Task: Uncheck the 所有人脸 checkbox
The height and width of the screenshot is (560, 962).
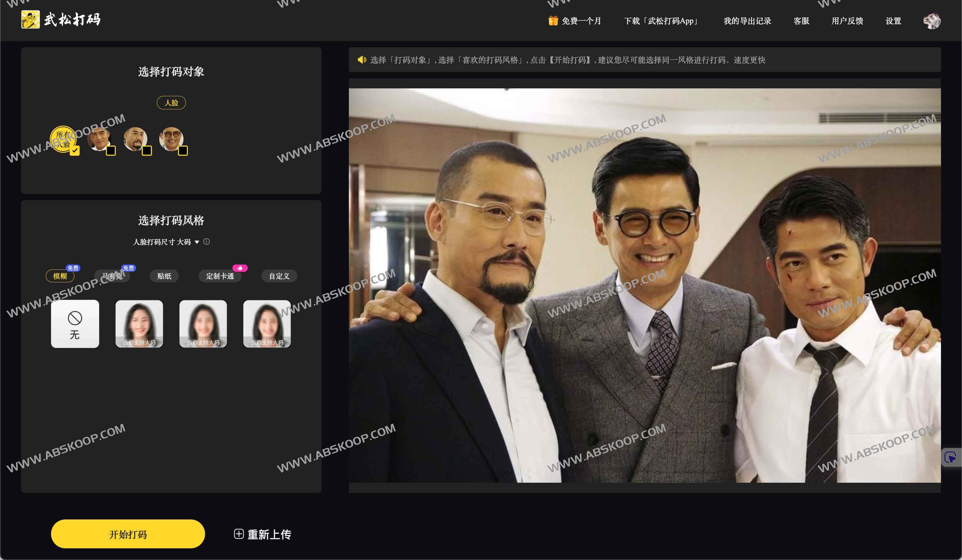Action: [75, 152]
